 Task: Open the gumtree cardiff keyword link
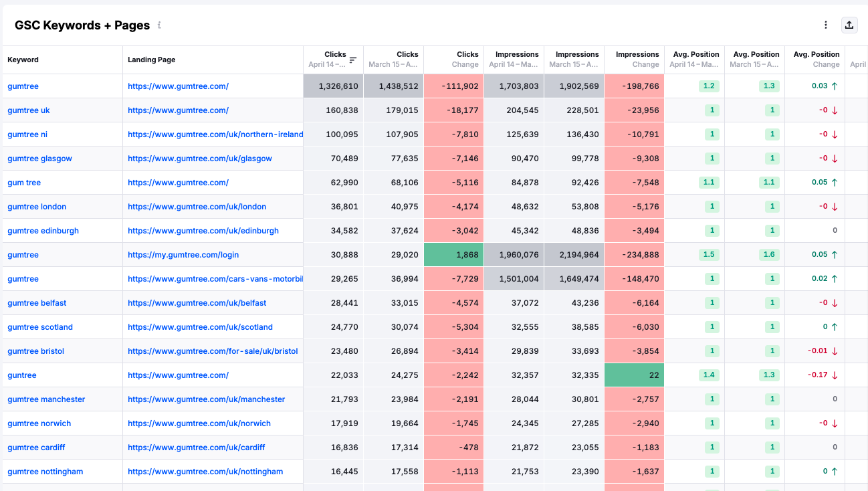(x=36, y=448)
